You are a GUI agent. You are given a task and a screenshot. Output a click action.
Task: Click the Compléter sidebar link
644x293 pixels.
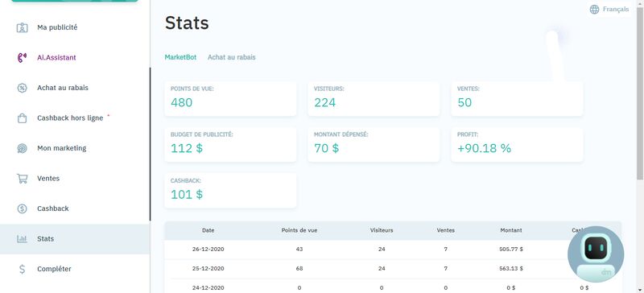pos(54,269)
